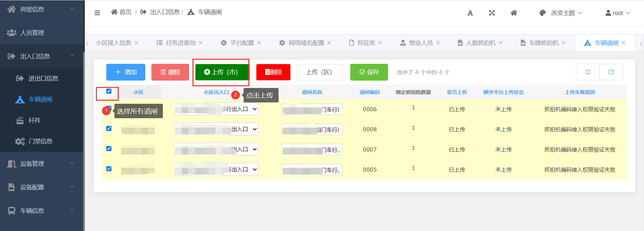Close the 特征库 tab
The height and width of the screenshot is (231, 644).
380,43
